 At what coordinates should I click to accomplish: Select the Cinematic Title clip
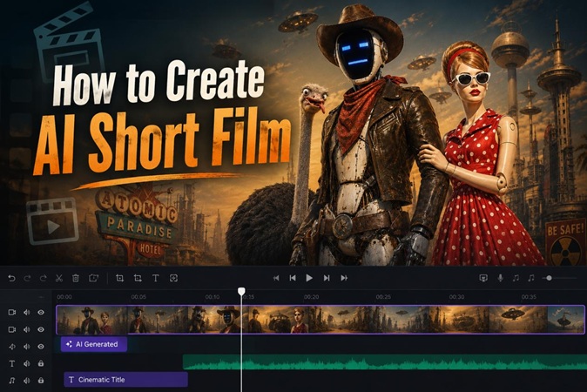(x=125, y=380)
